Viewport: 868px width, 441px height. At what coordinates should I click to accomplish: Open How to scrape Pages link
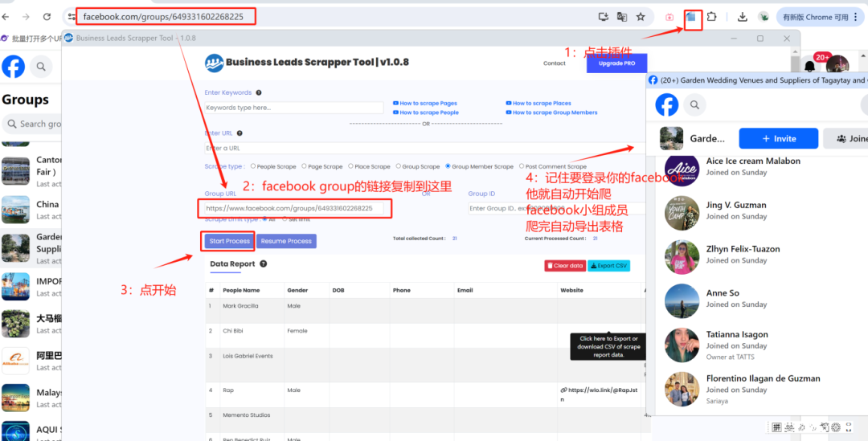[x=424, y=104]
